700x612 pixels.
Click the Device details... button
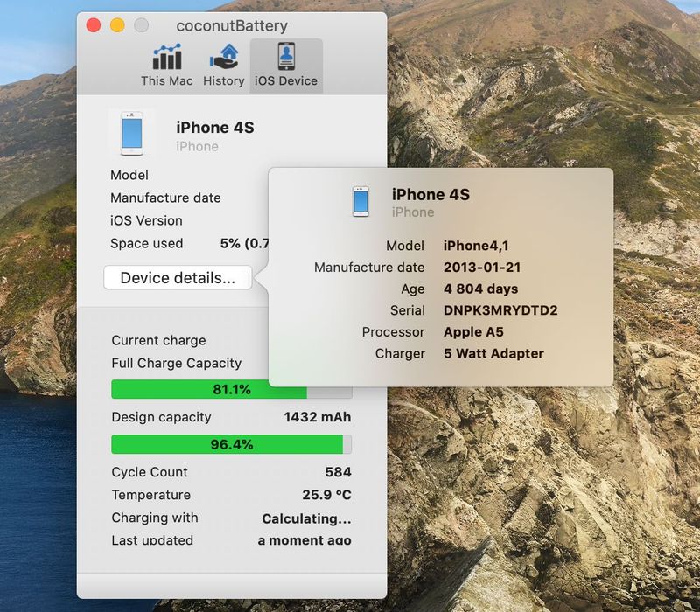[178, 277]
